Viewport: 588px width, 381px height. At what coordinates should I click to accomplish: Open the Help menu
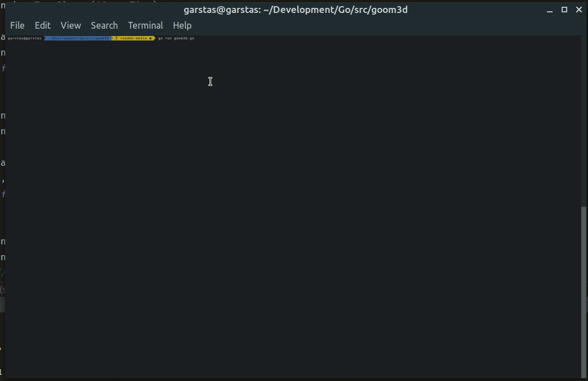(183, 25)
